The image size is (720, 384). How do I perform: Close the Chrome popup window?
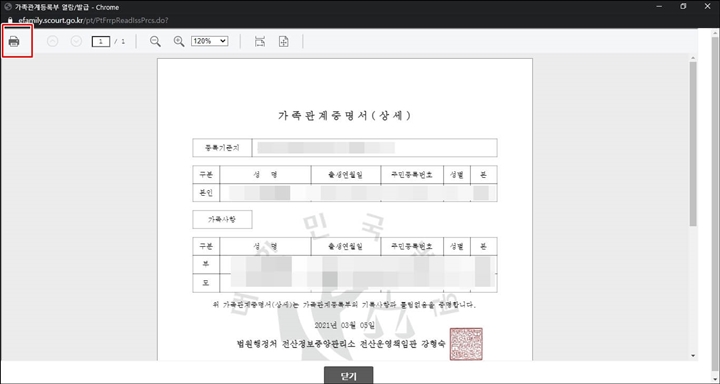tap(707, 7)
